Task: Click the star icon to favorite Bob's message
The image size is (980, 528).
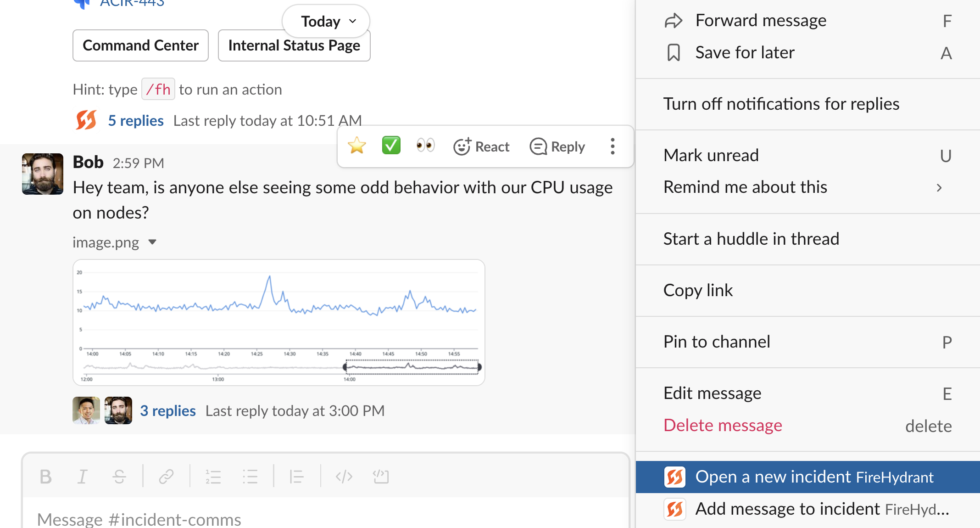Action: (357, 145)
